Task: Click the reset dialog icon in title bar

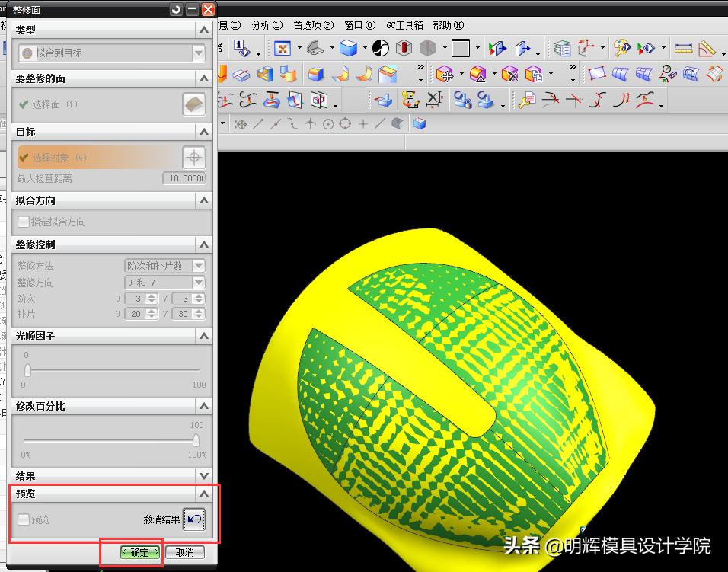Action: (177, 10)
